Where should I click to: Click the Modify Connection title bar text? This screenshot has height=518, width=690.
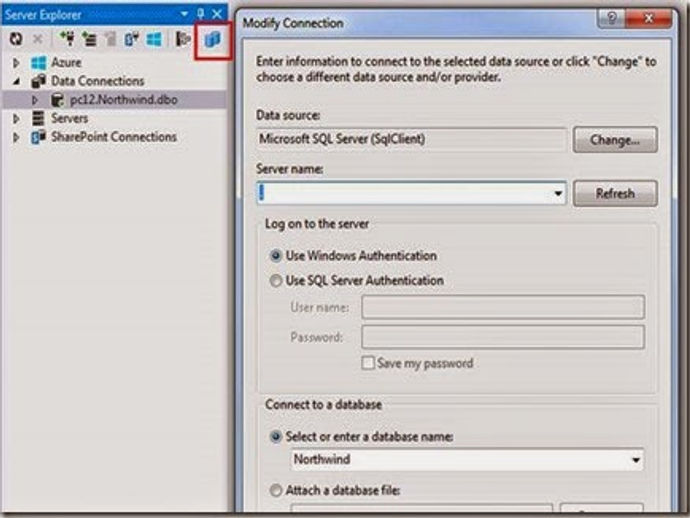click(293, 23)
